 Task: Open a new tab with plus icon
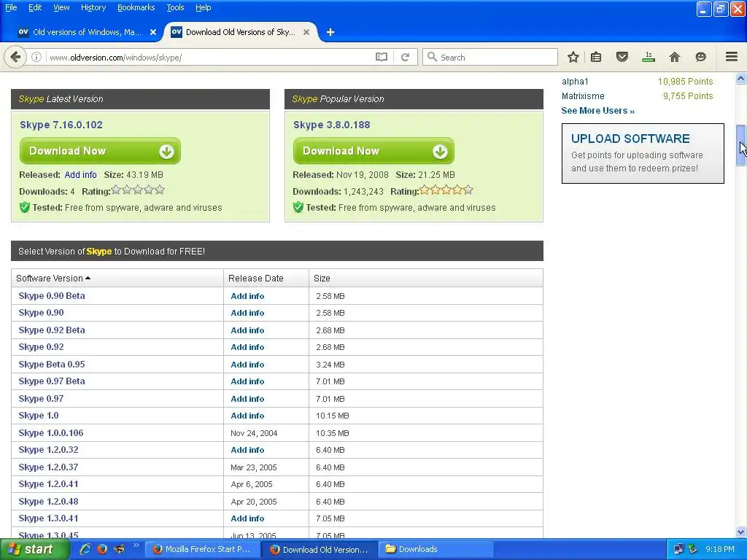click(x=330, y=32)
